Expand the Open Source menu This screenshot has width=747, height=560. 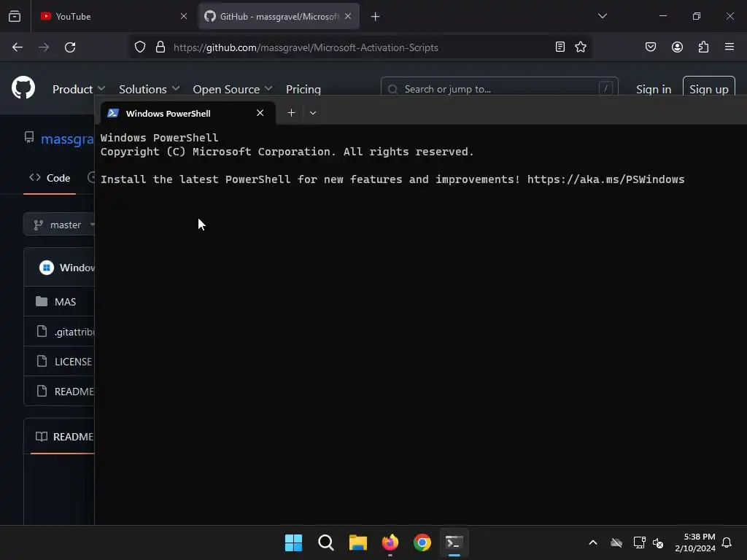pyautogui.click(x=233, y=89)
